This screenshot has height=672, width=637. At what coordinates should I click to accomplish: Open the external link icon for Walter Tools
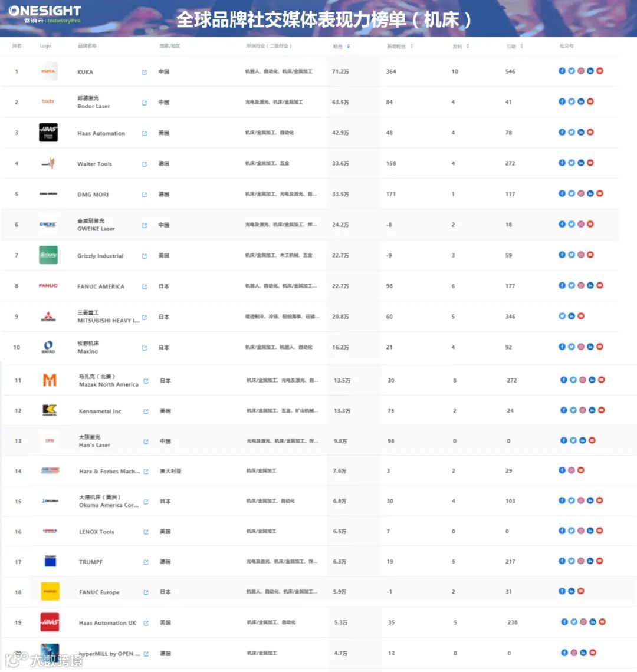(145, 164)
